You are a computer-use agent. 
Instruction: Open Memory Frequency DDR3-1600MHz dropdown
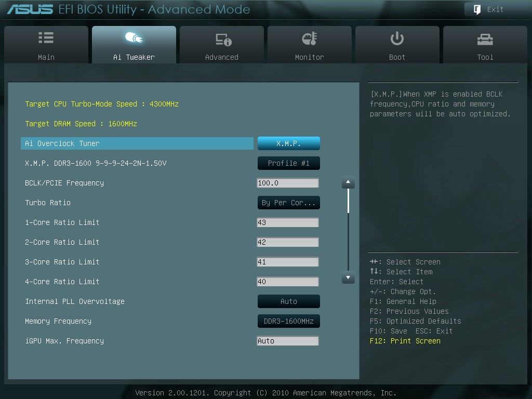point(289,321)
